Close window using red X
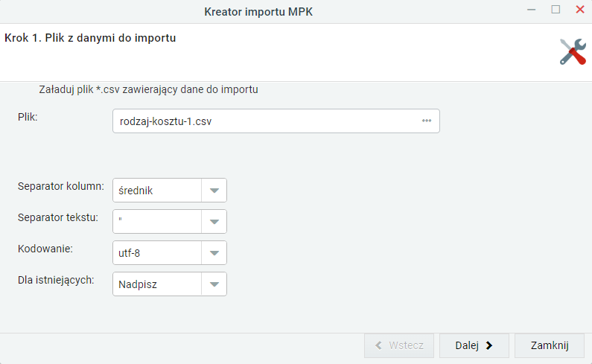 [580, 10]
